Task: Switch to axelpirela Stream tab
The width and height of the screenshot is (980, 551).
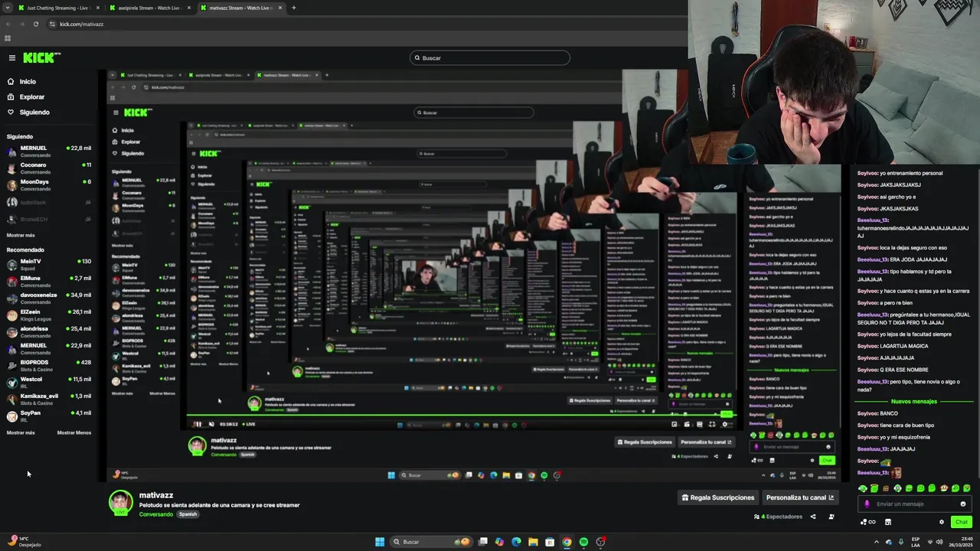Action: (x=149, y=8)
